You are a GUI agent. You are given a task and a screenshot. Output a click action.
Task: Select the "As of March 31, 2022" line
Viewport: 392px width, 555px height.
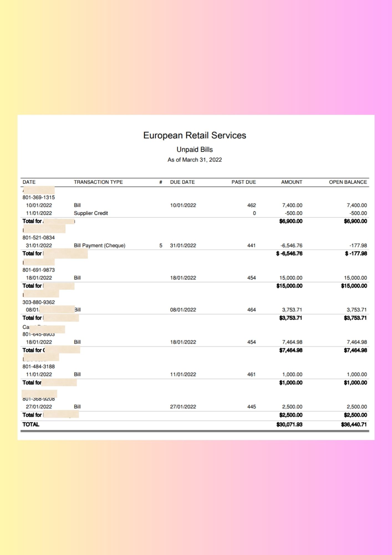[195, 160]
